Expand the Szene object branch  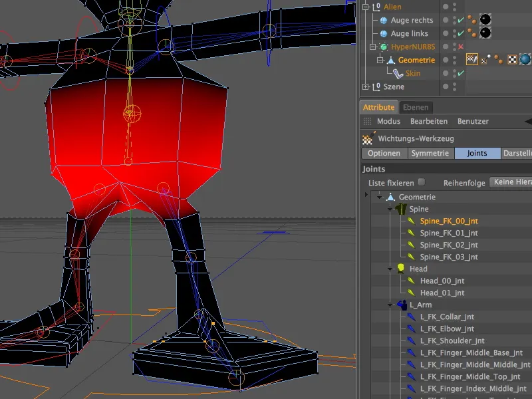[x=365, y=87]
